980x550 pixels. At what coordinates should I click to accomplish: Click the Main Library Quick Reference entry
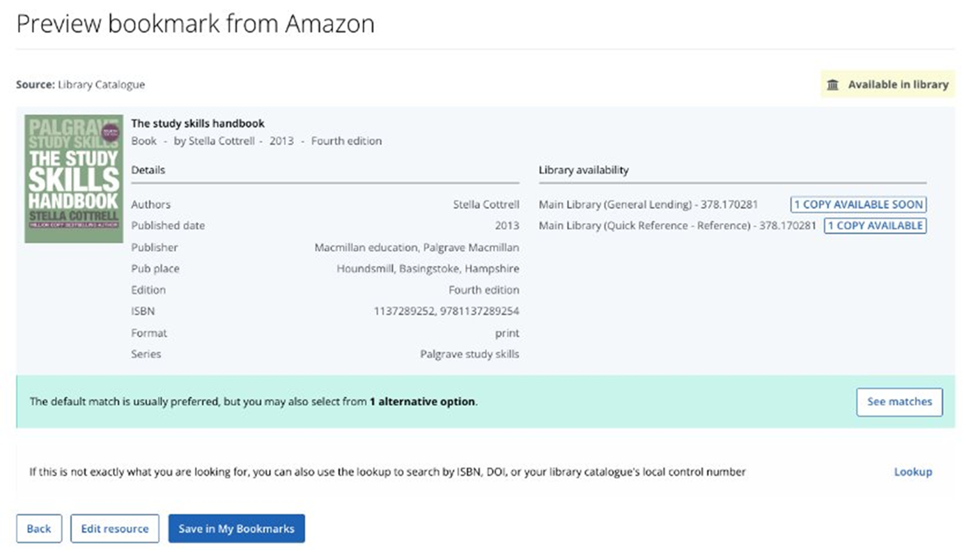point(676,226)
